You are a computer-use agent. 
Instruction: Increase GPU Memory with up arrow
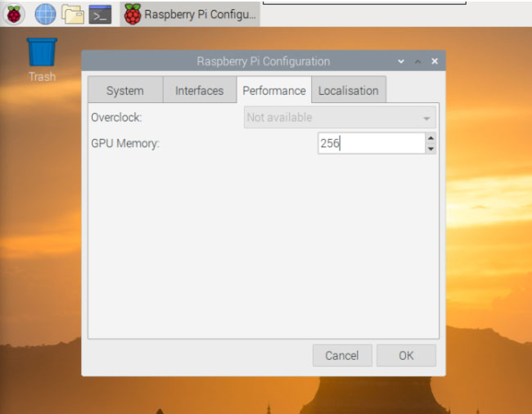[x=431, y=138]
